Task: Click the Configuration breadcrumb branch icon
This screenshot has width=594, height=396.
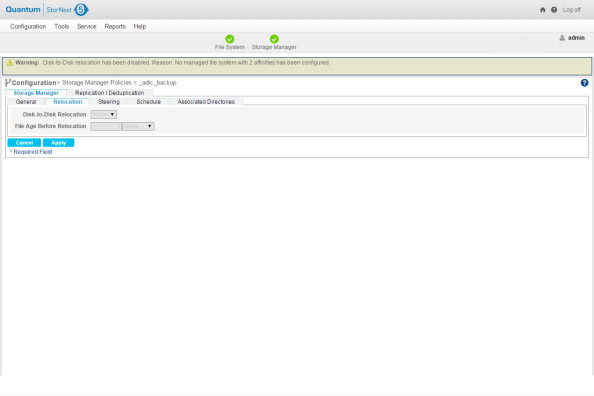Action: click(8, 82)
